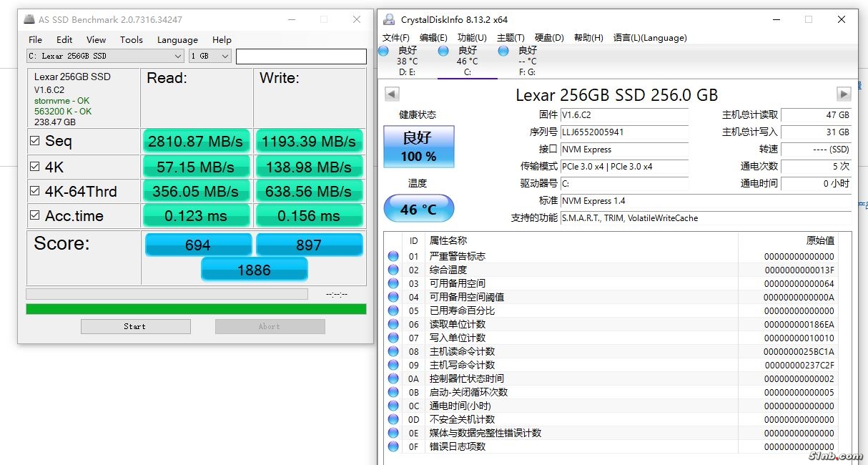Image resolution: width=868 pixels, height=465 pixels.
Task: Open the 1 GB test size dropdown
Action: [210, 56]
